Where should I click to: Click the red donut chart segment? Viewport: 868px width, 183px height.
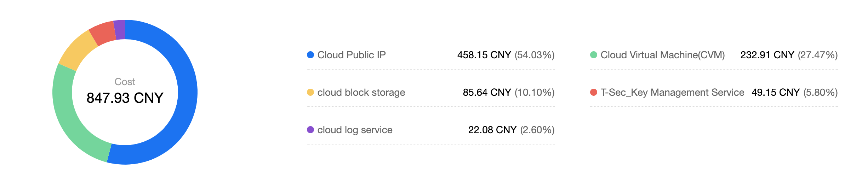coord(103,33)
